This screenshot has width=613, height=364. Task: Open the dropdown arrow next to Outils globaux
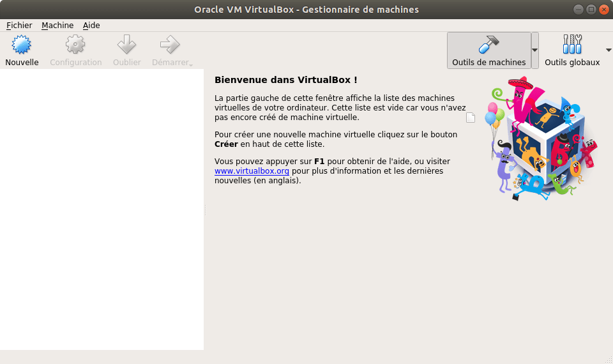pos(609,50)
